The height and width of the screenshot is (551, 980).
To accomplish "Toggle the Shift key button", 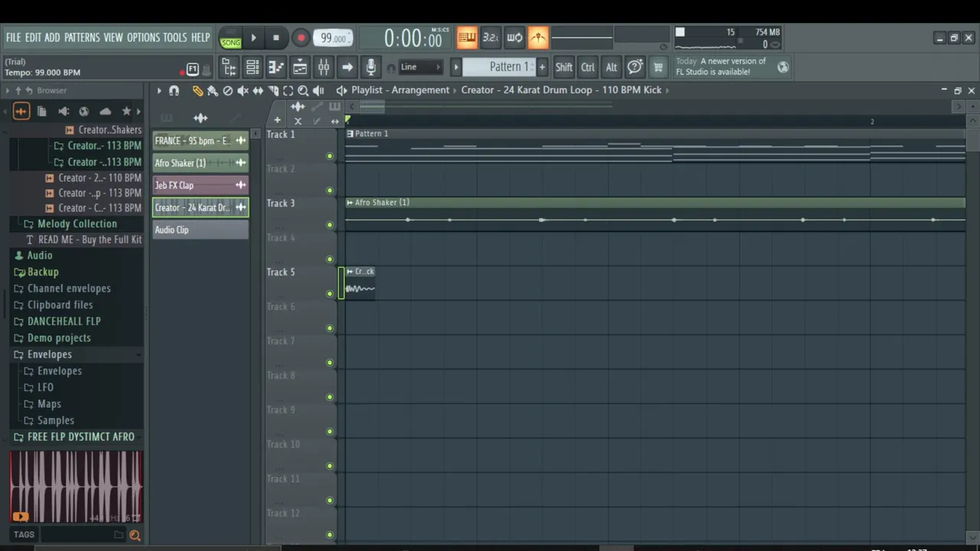I will [x=563, y=67].
